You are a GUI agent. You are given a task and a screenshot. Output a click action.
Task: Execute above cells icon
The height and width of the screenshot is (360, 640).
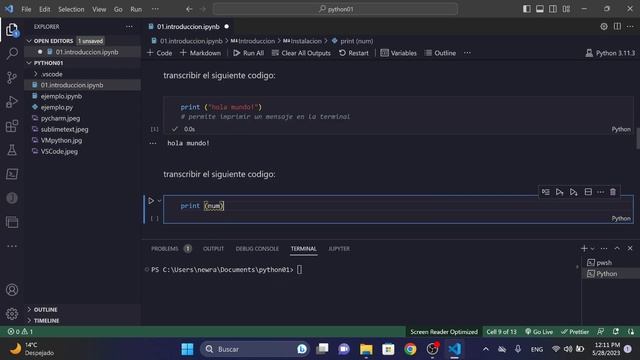pos(559,192)
